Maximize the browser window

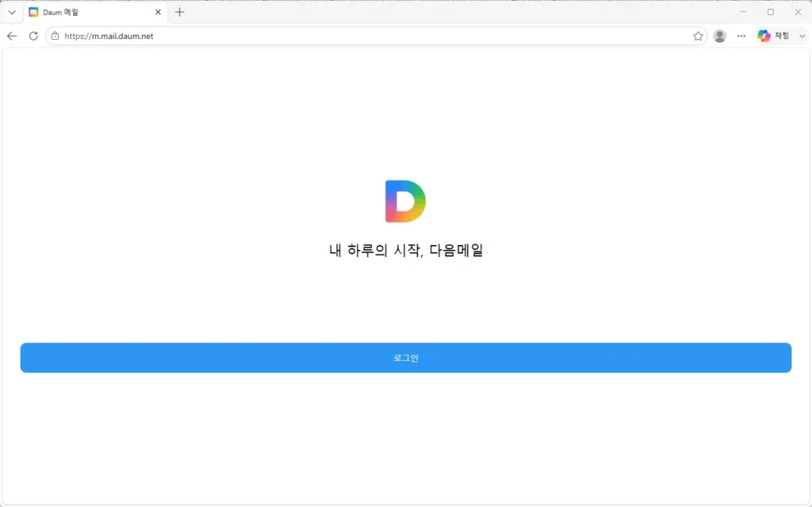tap(771, 12)
